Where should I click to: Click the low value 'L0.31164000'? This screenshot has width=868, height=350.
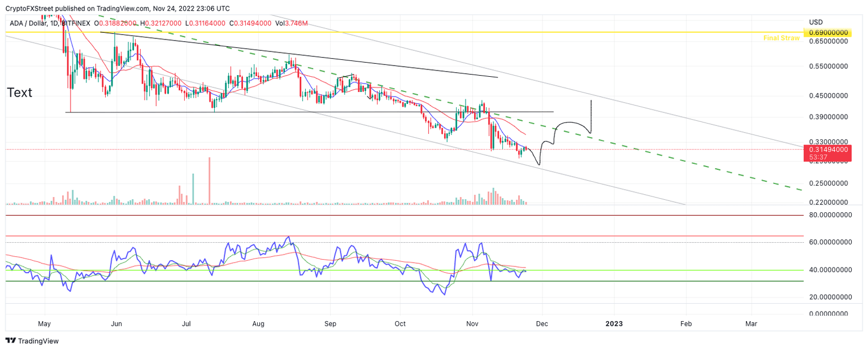click(206, 23)
